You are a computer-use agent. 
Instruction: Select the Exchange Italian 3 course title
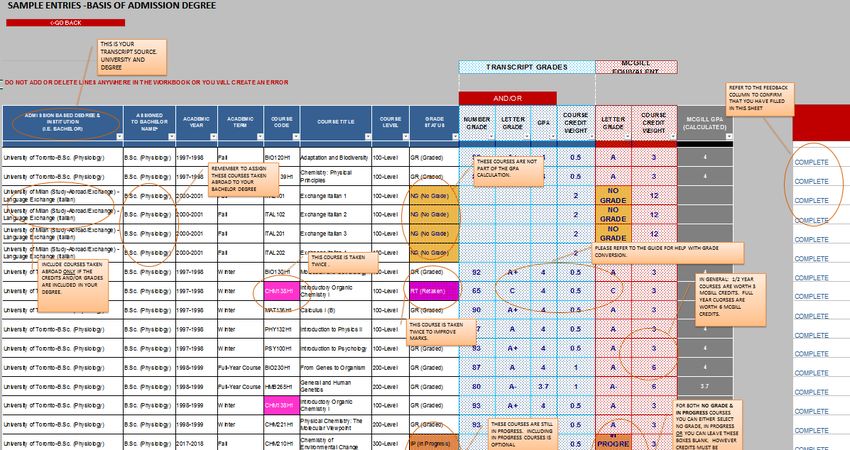click(x=336, y=234)
